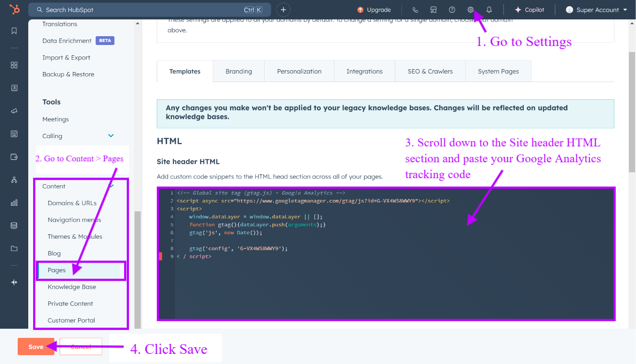Open the Workspaces grid icon
The height and width of the screenshot is (364, 636).
tap(14, 65)
